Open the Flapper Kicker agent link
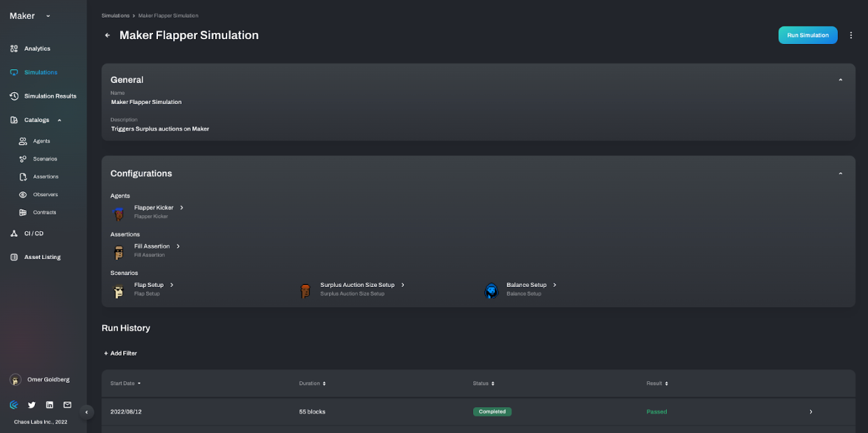Screen dimensions: 868x433 tap(154, 207)
